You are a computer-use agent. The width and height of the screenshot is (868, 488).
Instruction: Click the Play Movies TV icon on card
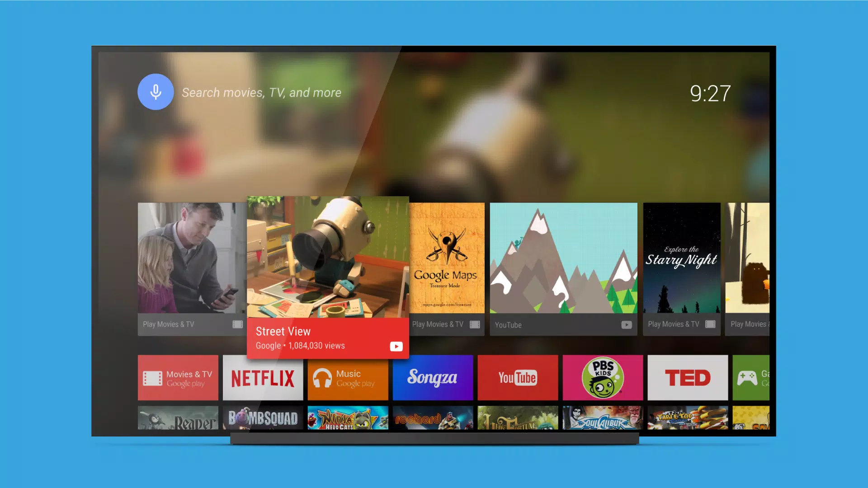pyautogui.click(x=237, y=324)
